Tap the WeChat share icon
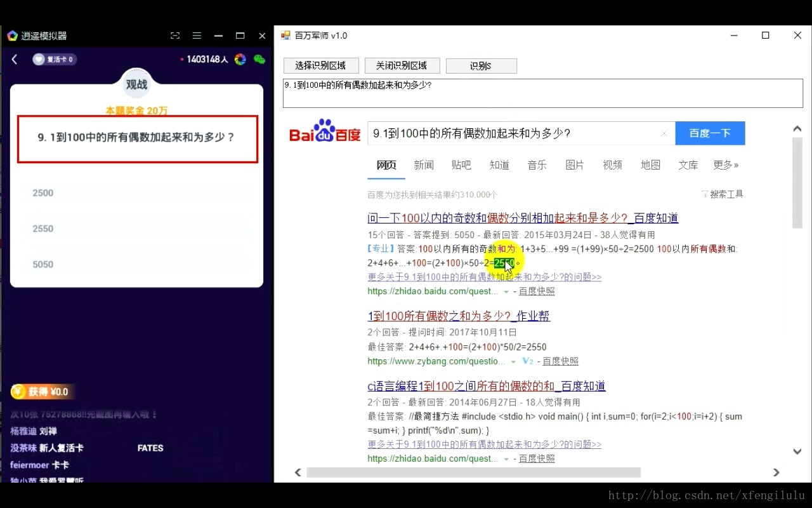 pos(259,59)
